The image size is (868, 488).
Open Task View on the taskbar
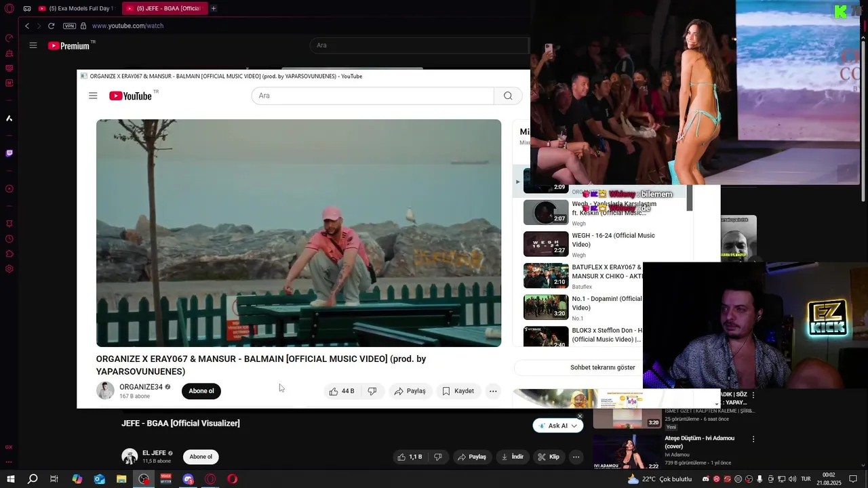tap(54, 479)
